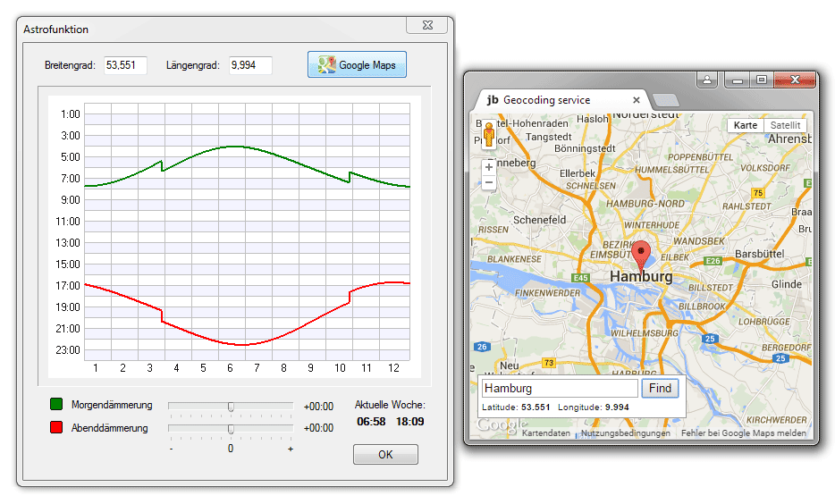
Task: Click the E26 highway shield
Action: point(713,261)
